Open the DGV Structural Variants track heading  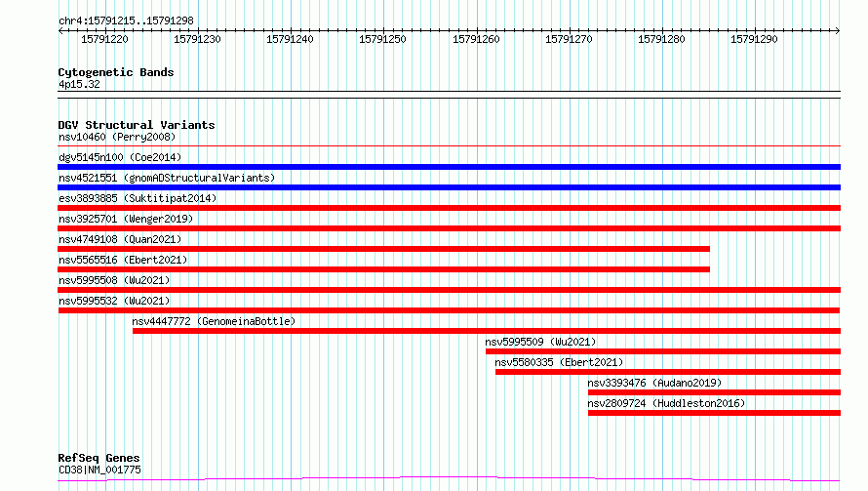tap(137, 125)
